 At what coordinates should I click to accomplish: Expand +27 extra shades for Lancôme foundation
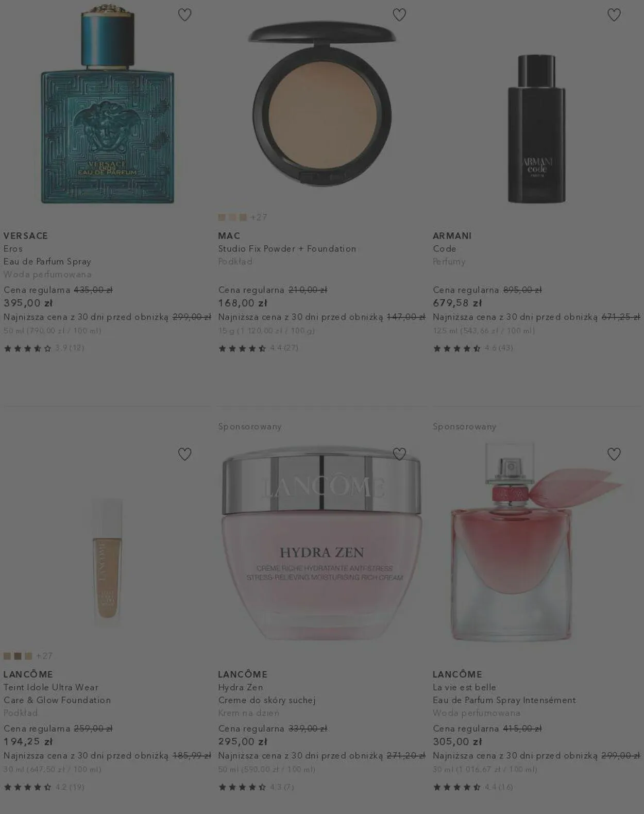[x=44, y=656]
